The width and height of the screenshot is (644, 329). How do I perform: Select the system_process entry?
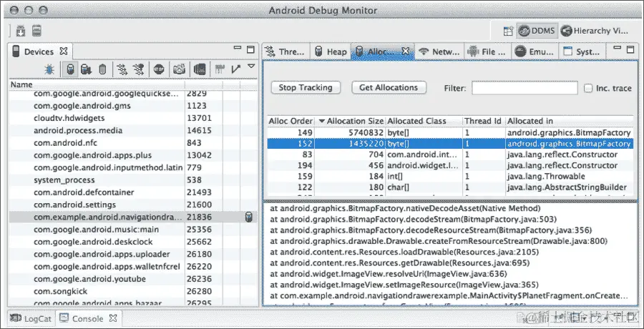point(133,180)
